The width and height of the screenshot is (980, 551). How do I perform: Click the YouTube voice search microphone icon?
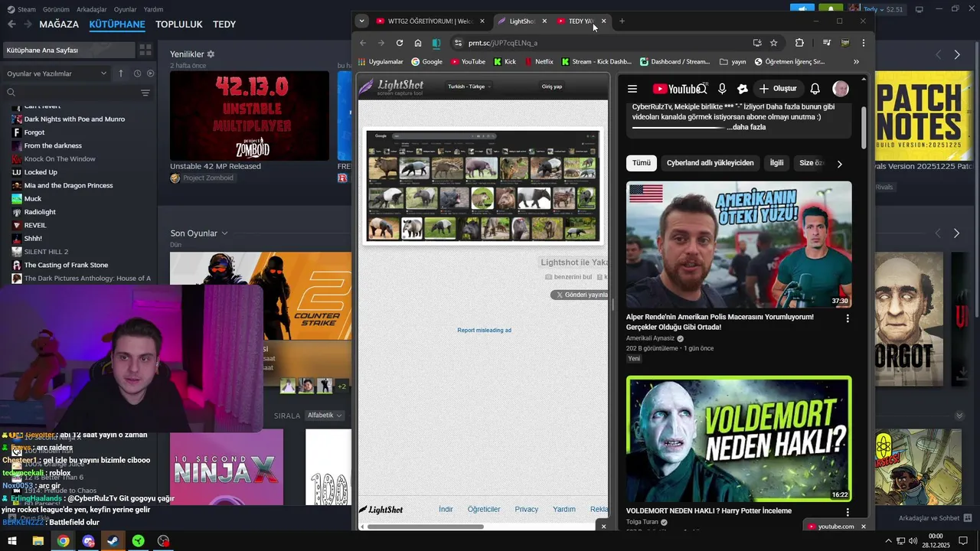pyautogui.click(x=722, y=89)
